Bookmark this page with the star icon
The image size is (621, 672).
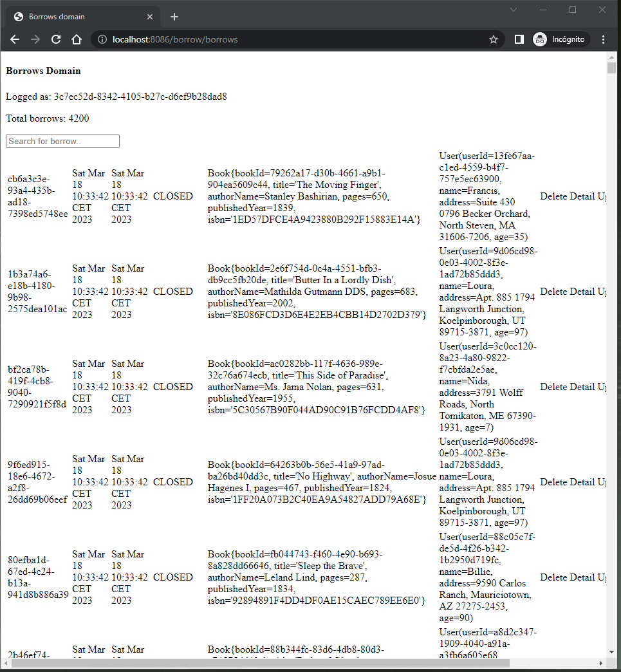point(494,39)
